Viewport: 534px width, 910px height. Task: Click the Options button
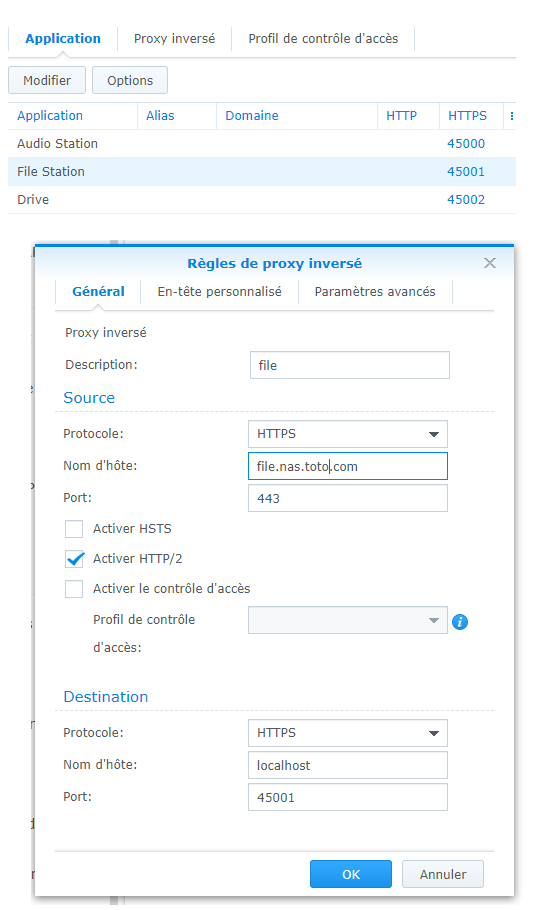(130, 80)
